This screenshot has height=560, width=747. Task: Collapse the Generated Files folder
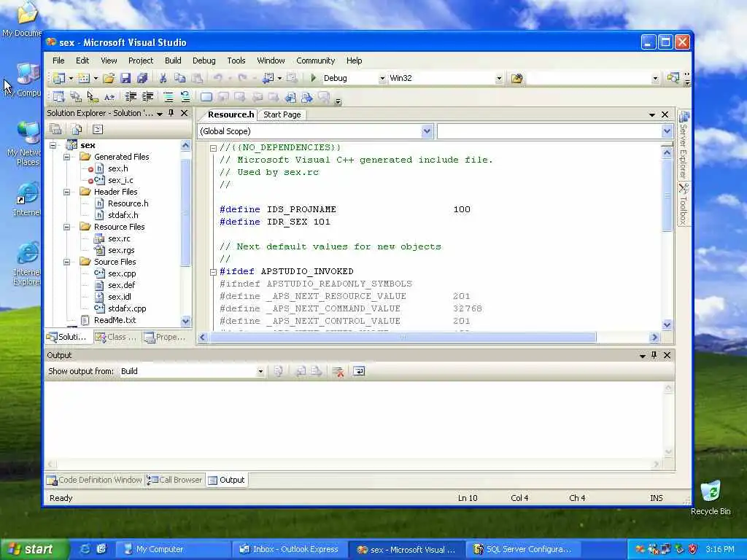point(66,157)
